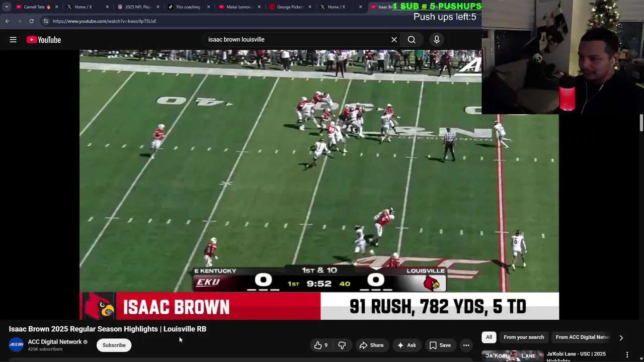The width and height of the screenshot is (644, 362).
Task: Switch to Carnell Tate tab
Action: tap(34, 7)
